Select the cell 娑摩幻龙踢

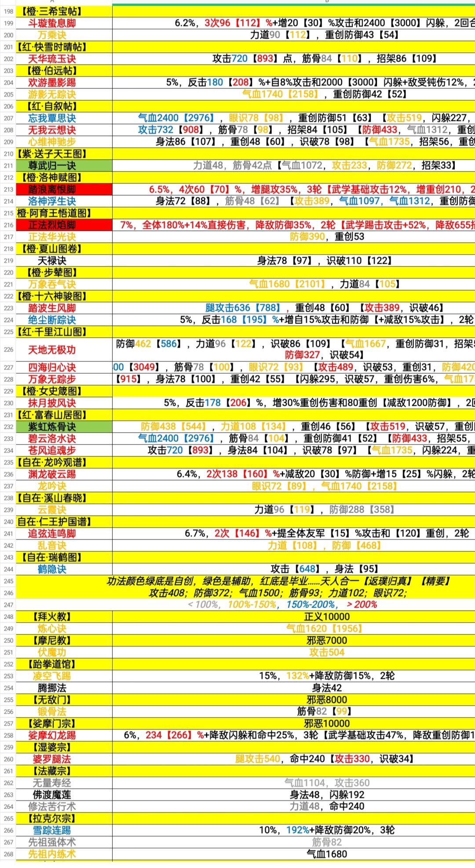click(x=64, y=735)
